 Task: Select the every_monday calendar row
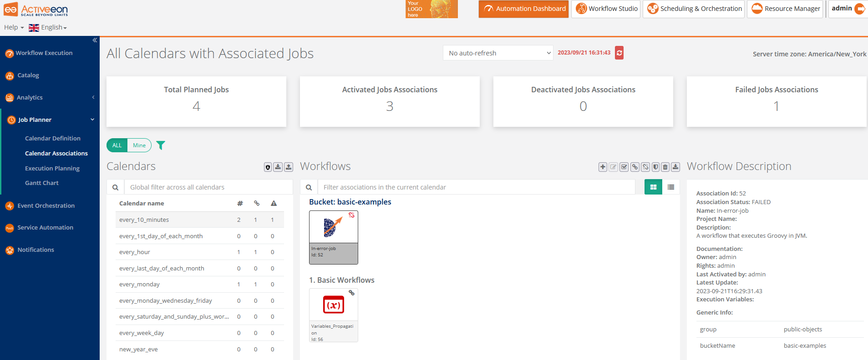pos(200,284)
